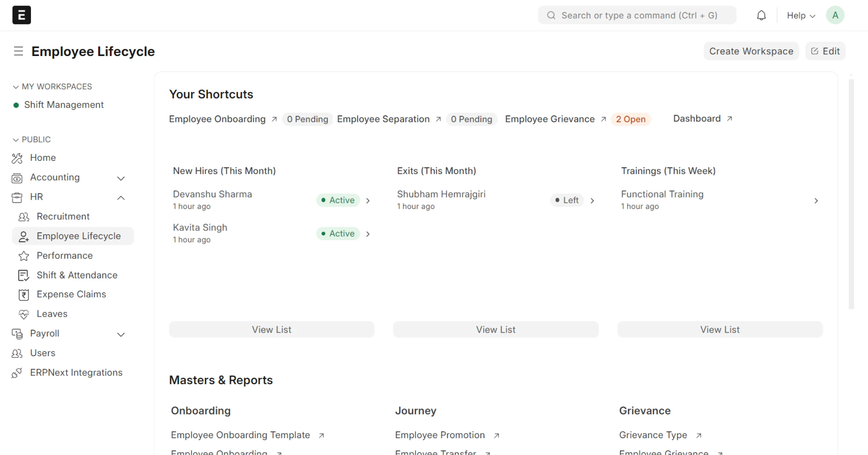868x455 pixels.
Task: Switch to the Shift Management workspace
Action: point(64,105)
